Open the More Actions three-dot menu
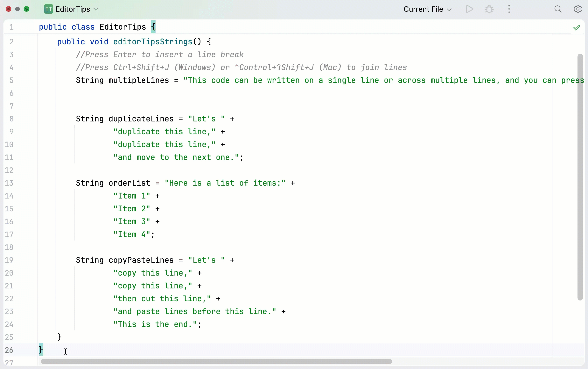The image size is (588, 369). [x=509, y=9]
